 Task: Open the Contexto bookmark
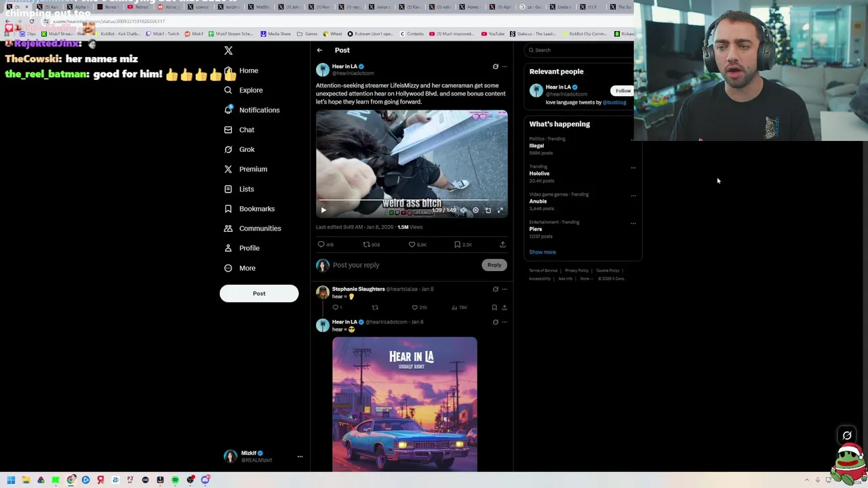click(x=412, y=34)
